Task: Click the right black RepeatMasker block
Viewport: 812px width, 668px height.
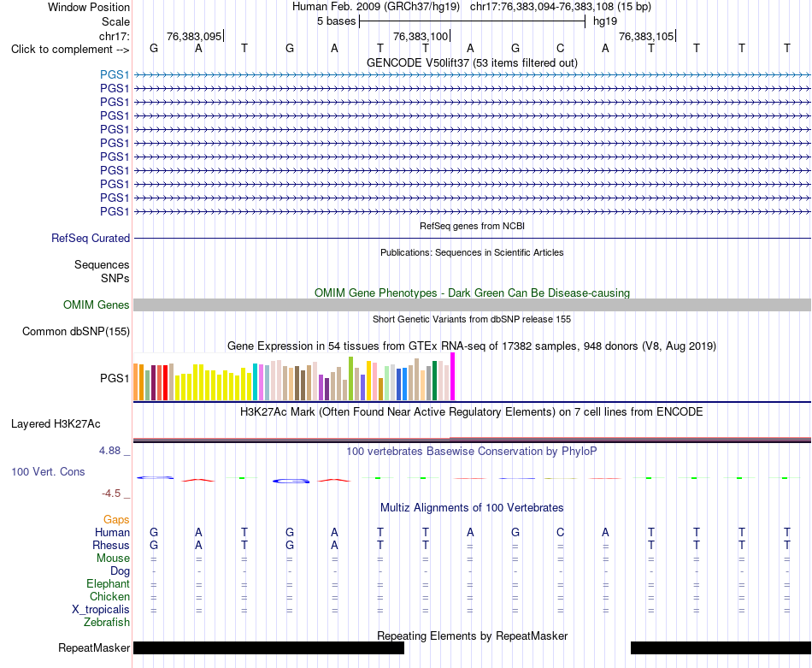Action: [x=721, y=647]
